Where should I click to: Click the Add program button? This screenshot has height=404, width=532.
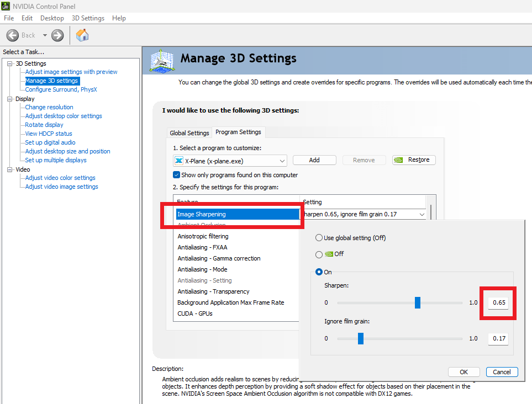tap(314, 160)
